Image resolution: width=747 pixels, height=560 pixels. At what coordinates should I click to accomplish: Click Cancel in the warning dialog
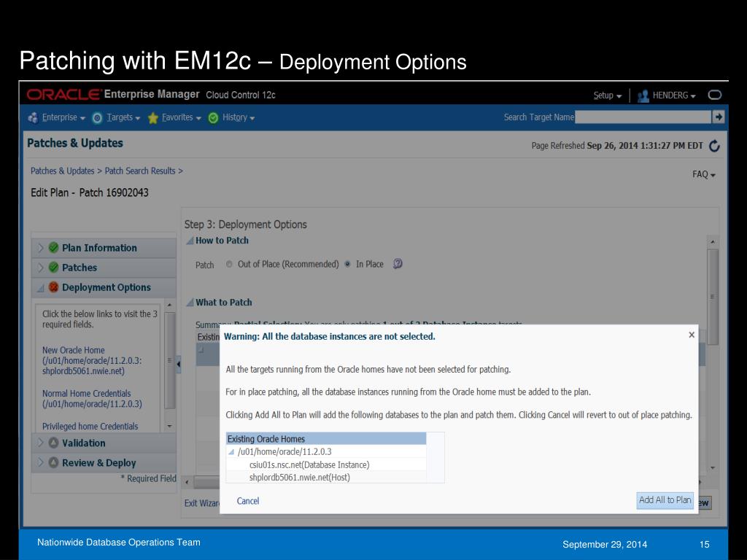248,501
